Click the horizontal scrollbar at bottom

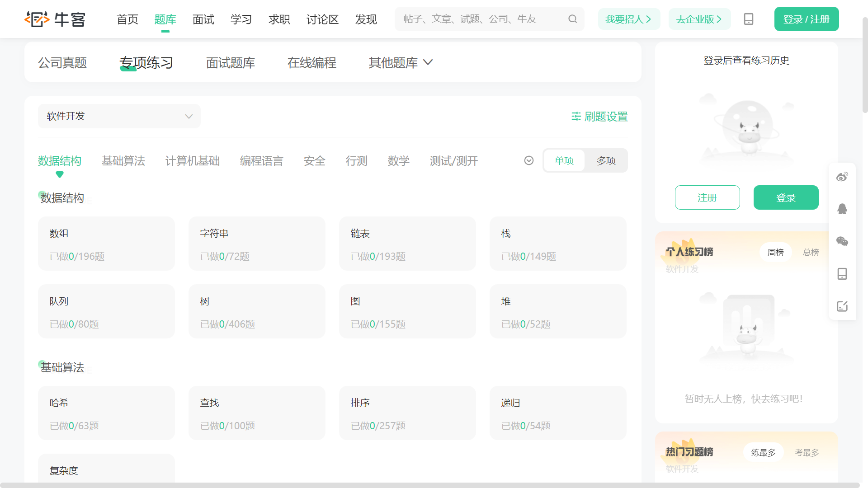tap(429, 485)
